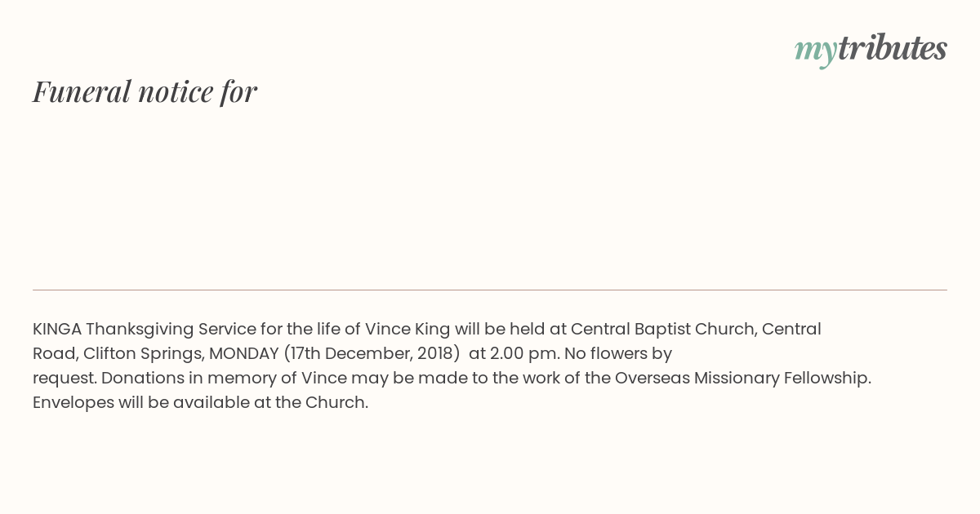Screen dimensions: 980x514
Task: Click the gray "tributes" logo word
Action: 893,48
